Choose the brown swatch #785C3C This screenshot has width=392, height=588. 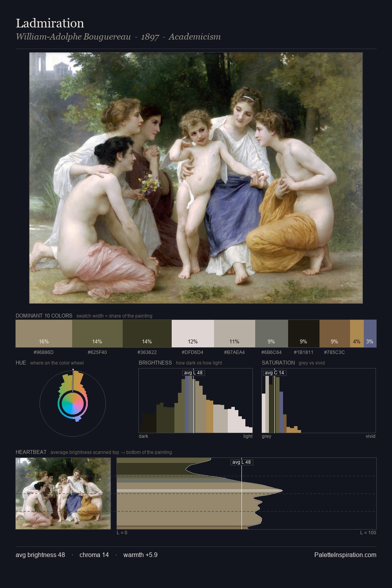tap(335, 334)
